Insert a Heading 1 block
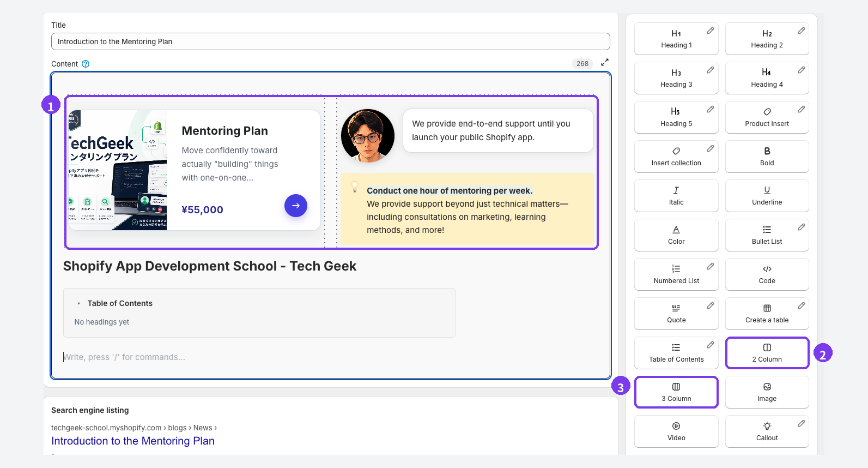 [x=676, y=39]
